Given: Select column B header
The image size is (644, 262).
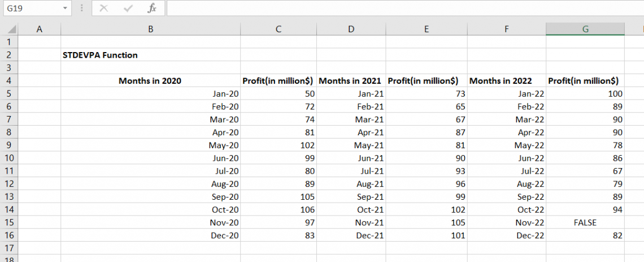Looking at the screenshot, I should click(x=150, y=29).
